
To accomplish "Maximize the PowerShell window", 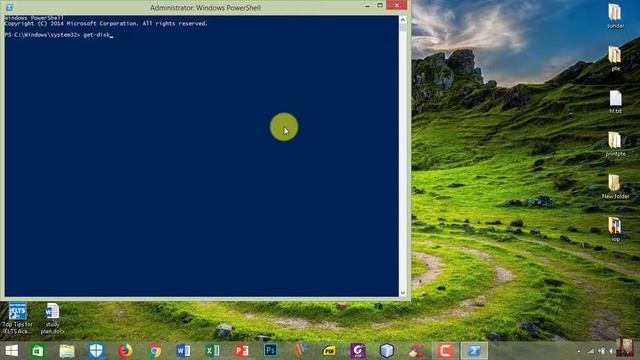I will (x=380, y=5).
